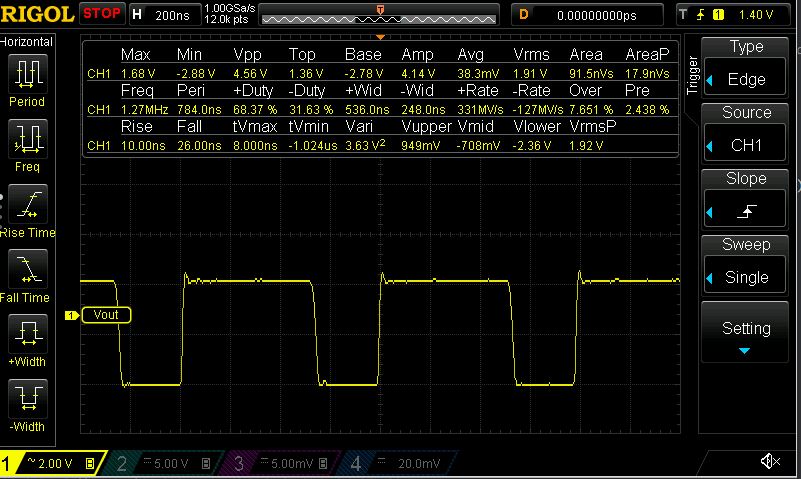
Task: Click the Vout channel label
Action: click(106, 315)
